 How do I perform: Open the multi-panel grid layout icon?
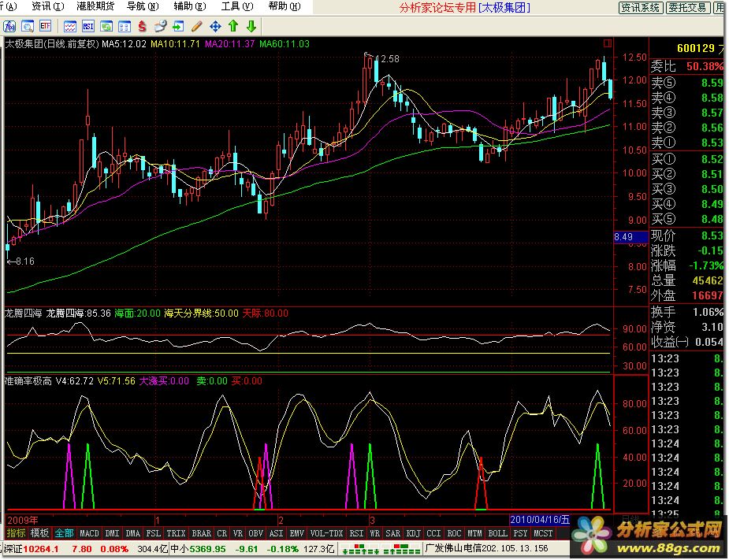[x=125, y=27]
